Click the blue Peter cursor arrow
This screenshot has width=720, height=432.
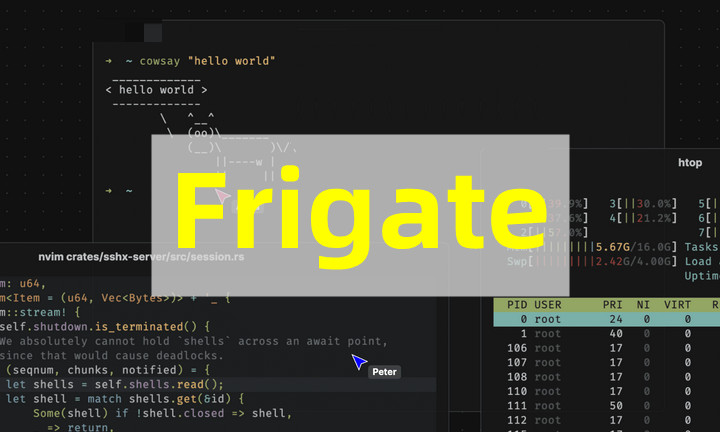(x=359, y=362)
